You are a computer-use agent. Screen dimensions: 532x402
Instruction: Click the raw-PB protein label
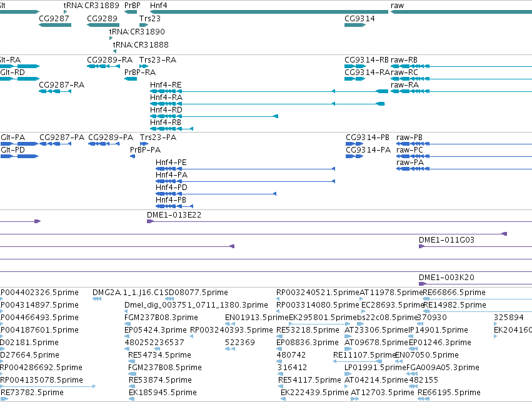pyautogui.click(x=409, y=138)
